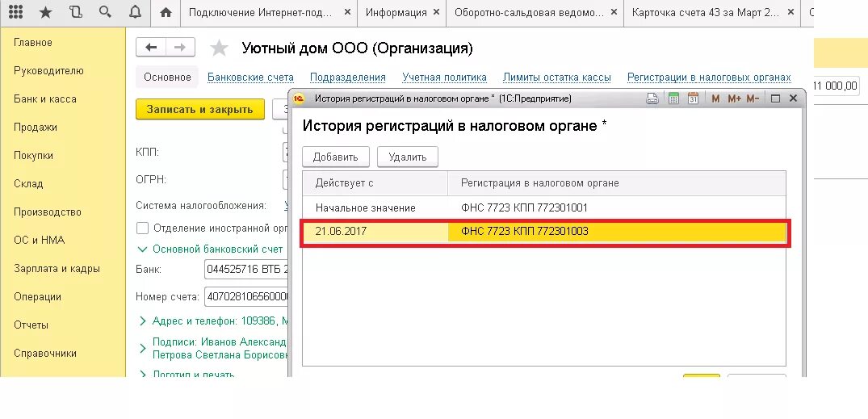The width and height of the screenshot is (868, 419).
Task: Open notifications bell icon
Action: [135, 12]
